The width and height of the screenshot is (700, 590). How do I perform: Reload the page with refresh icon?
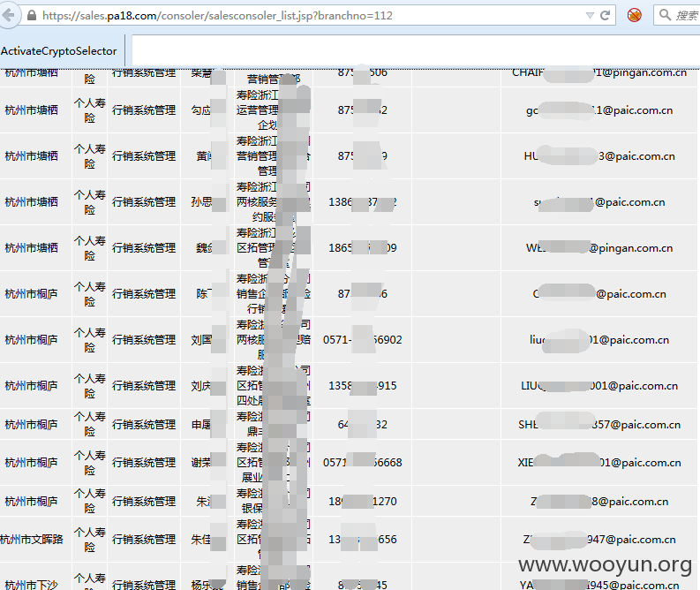click(x=605, y=16)
